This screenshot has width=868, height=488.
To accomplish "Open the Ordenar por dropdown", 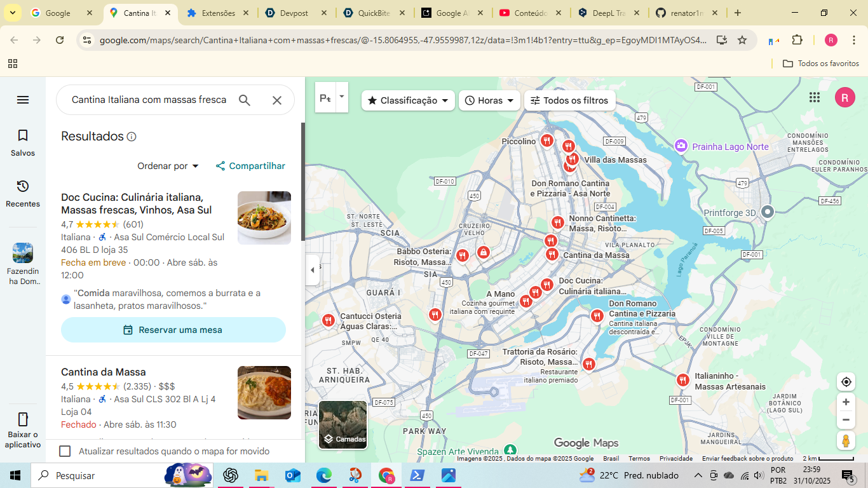I will tap(168, 166).
